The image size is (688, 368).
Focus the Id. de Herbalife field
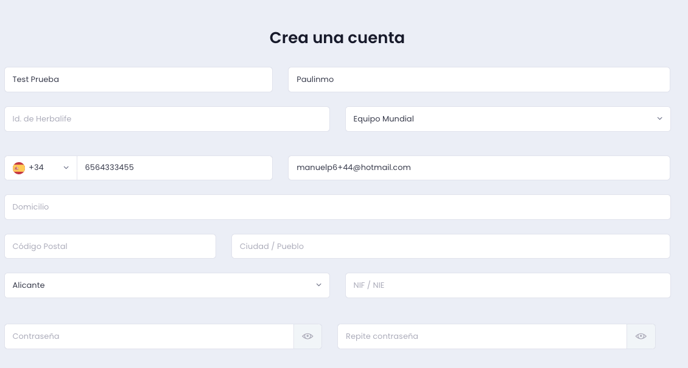pos(167,119)
